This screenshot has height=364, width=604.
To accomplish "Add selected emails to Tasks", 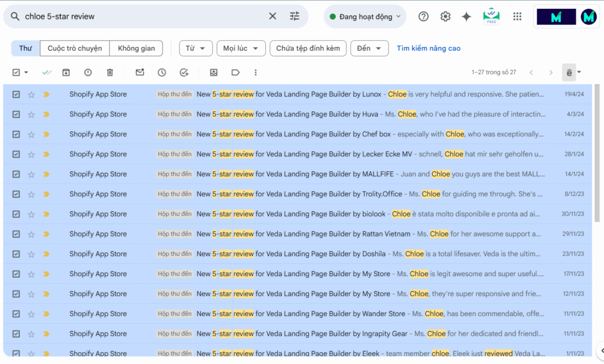I will point(183,72).
